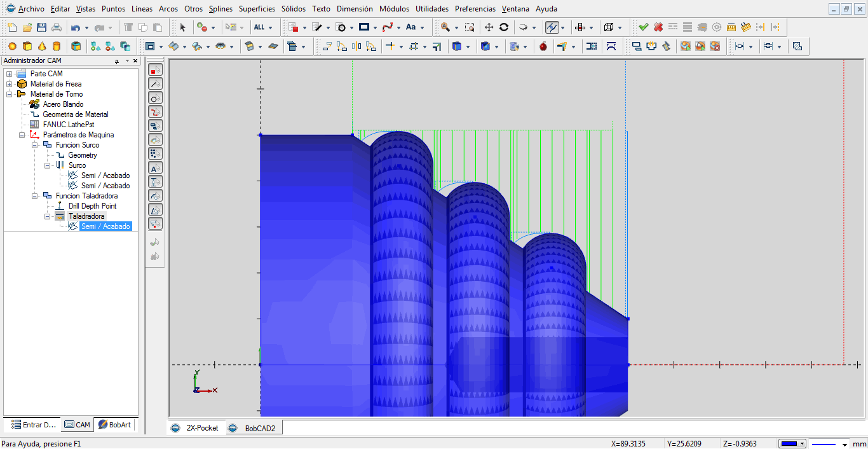Switch to the BobArt panel tab
Image resolution: width=868 pixels, height=449 pixels.
(x=115, y=424)
